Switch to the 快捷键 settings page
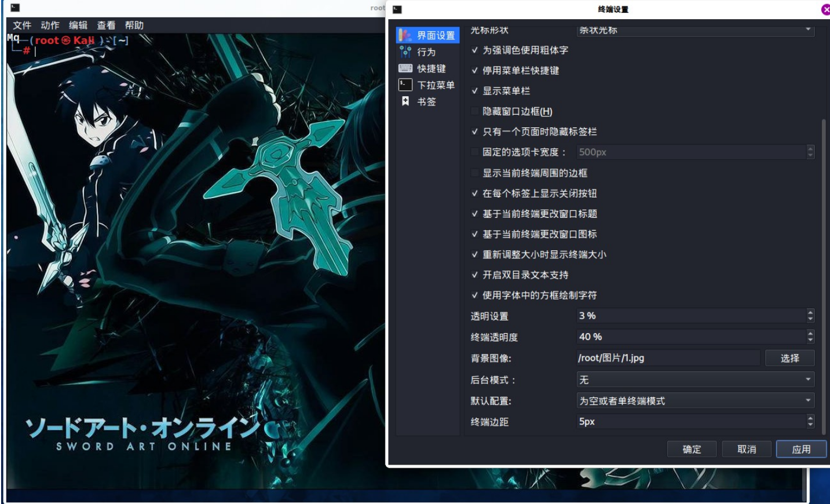Image resolution: width=830 pixels, height=504 pixels. click(427, 68)
